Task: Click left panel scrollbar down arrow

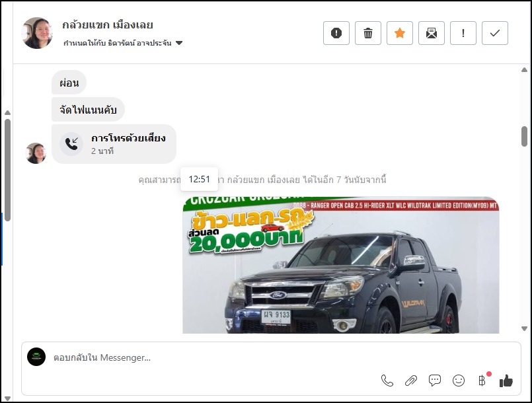Action: point(7,398)
